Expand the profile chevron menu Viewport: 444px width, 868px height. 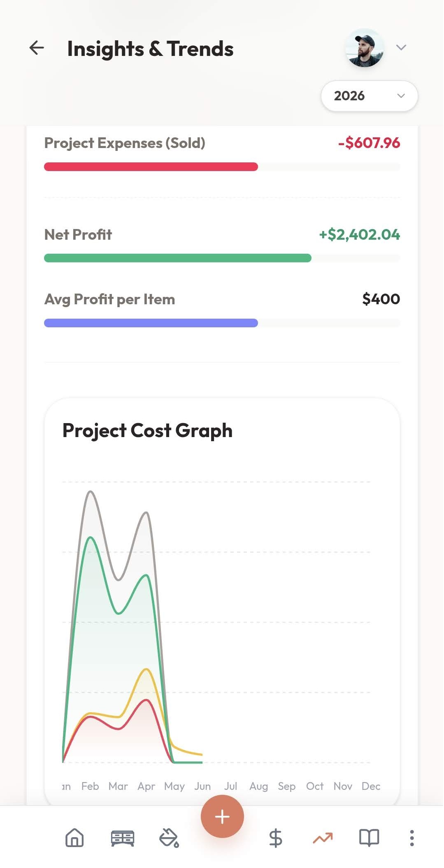[401, 47]
